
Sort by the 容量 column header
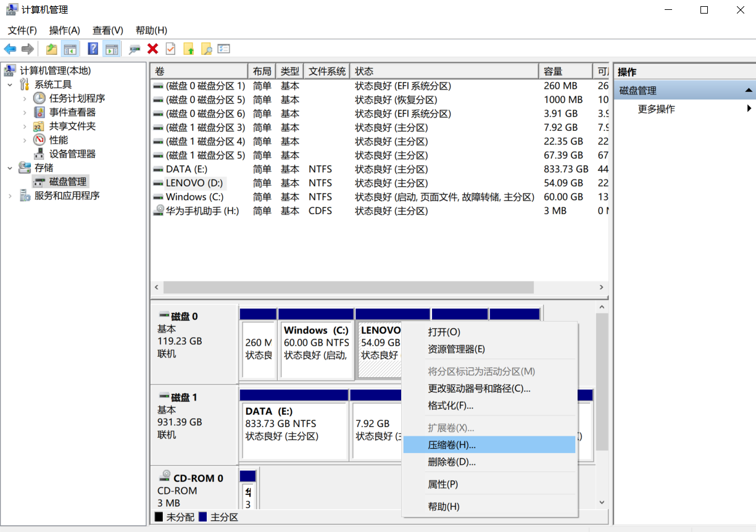click(565, 71)
